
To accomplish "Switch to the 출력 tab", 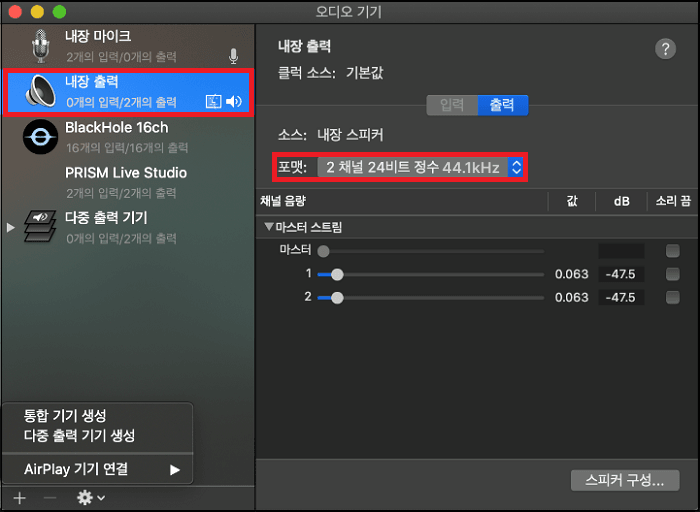I will pos(503,105).
